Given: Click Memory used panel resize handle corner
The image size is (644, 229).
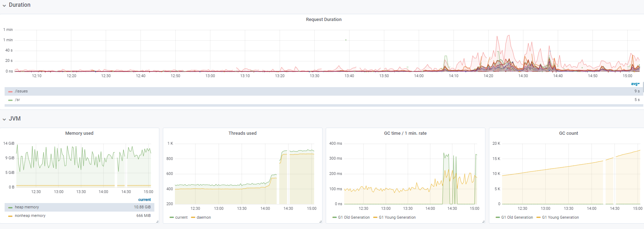Looking at the screenshot, I should pos(157,222).
